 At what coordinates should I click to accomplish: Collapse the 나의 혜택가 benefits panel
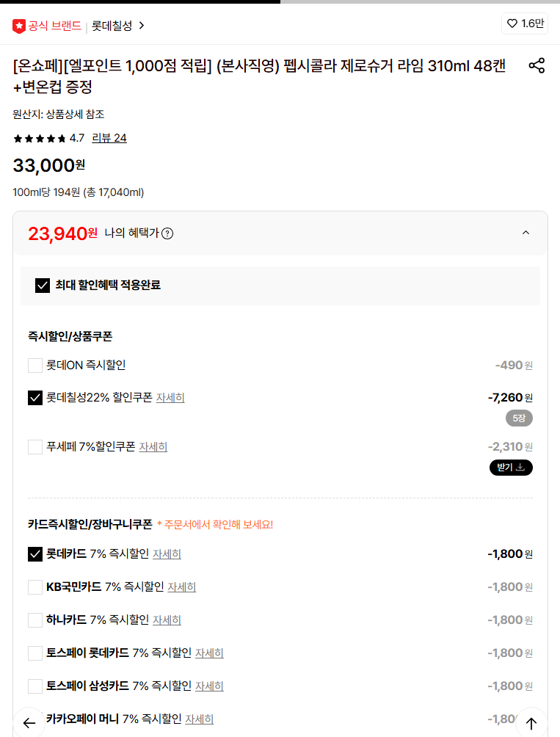click(526, 231)
